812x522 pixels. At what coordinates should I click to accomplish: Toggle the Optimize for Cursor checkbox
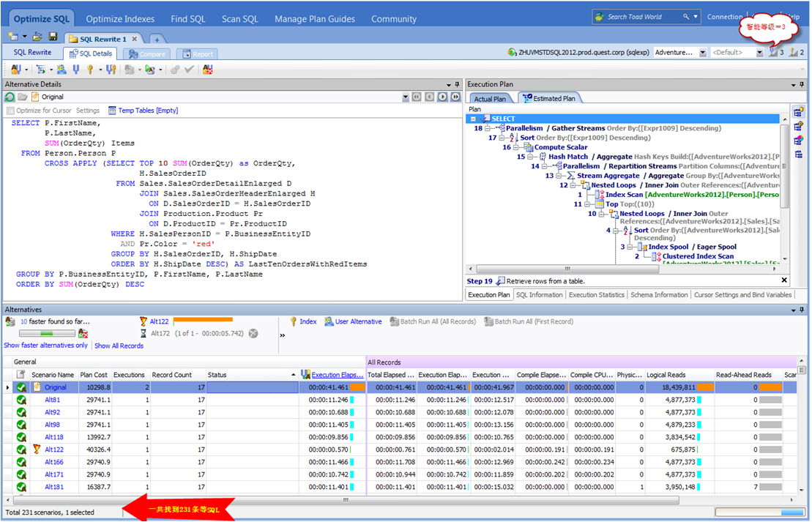coord(10,111)
